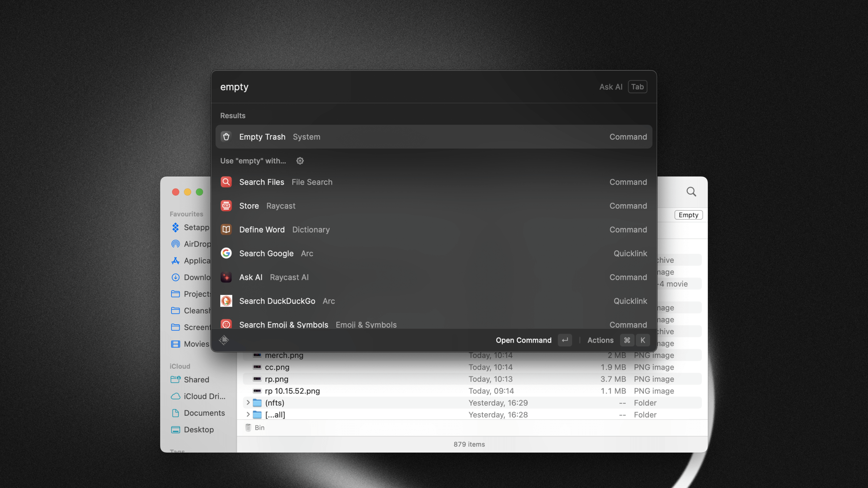Click the Finder search magnifier icon
The image size is (868, 488).
point(691,192)
